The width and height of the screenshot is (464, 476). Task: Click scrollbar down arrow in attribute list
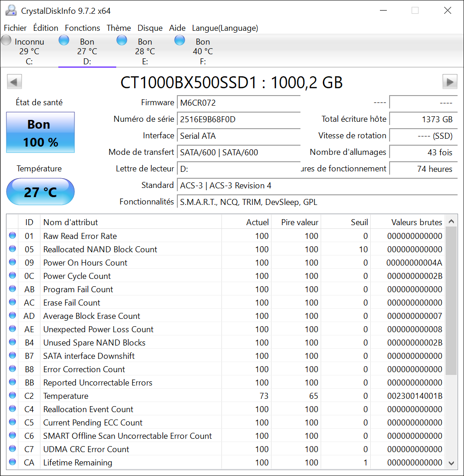coord(451,463)
